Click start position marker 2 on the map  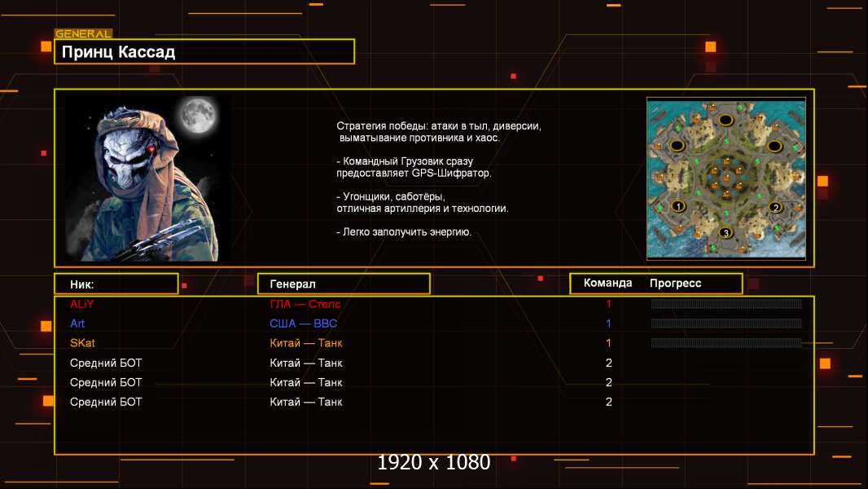coord(775,208)
